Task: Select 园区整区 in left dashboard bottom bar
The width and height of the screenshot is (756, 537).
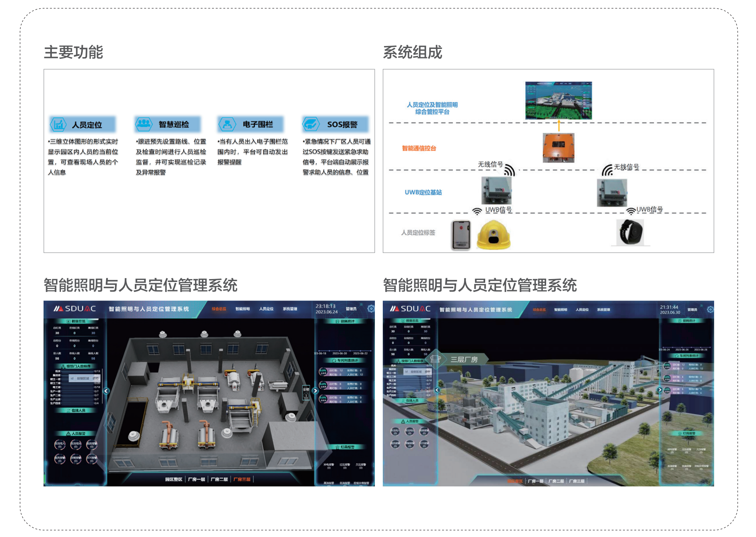Action: tap(173, 479)
